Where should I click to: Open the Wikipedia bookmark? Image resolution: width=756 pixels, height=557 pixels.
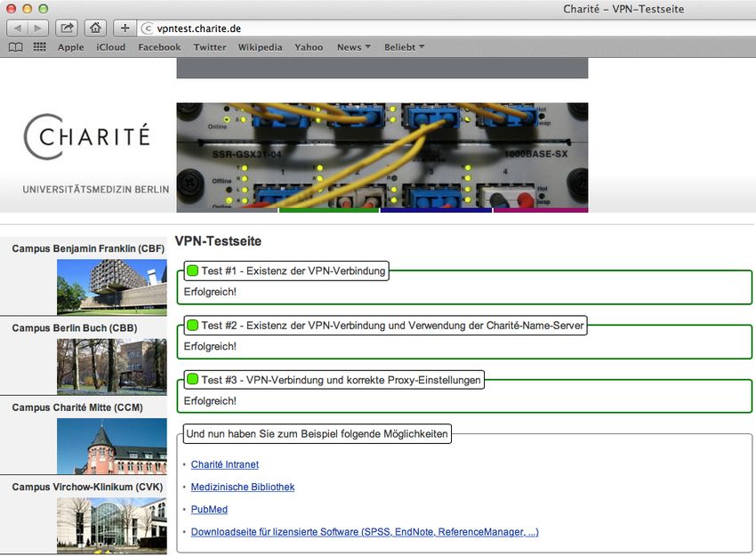[x=260, y=47]
